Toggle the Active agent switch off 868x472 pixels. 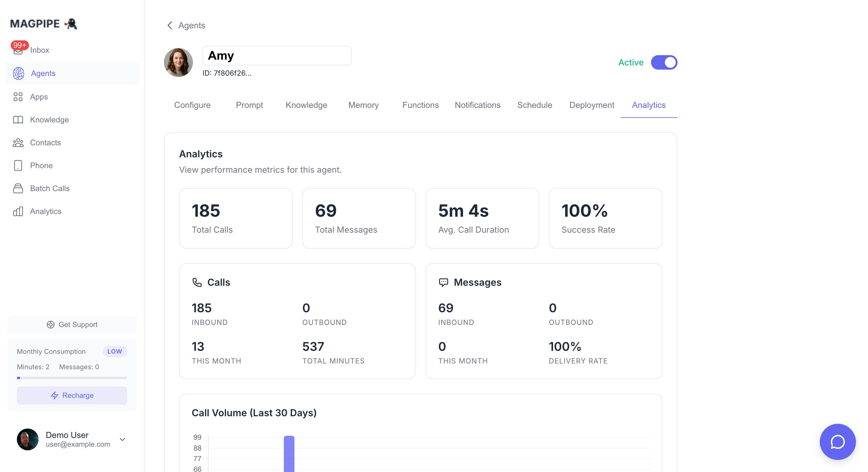[664, 62]
